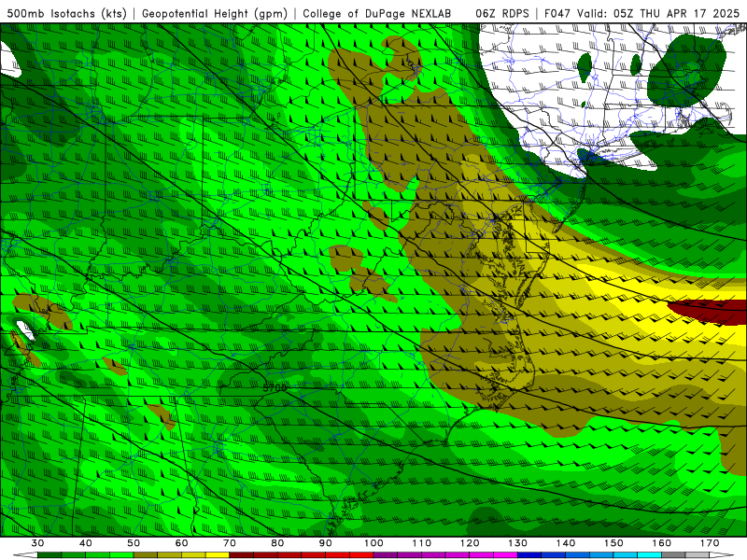
Task: Click the dark blue 130-135 kts color swatch
Action: click(529, 555)
